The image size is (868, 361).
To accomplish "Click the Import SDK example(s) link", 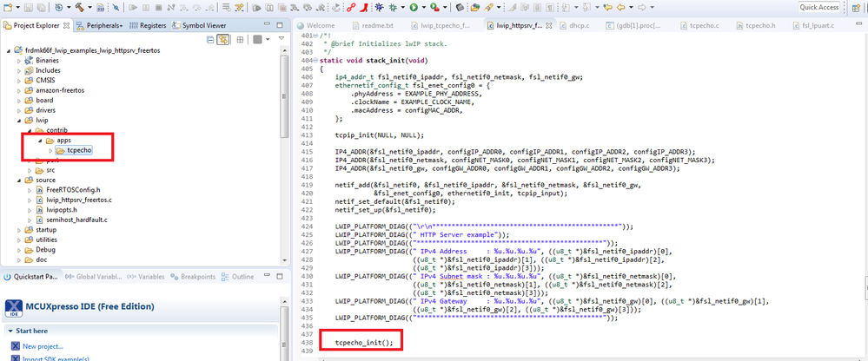I will point(56,358).
